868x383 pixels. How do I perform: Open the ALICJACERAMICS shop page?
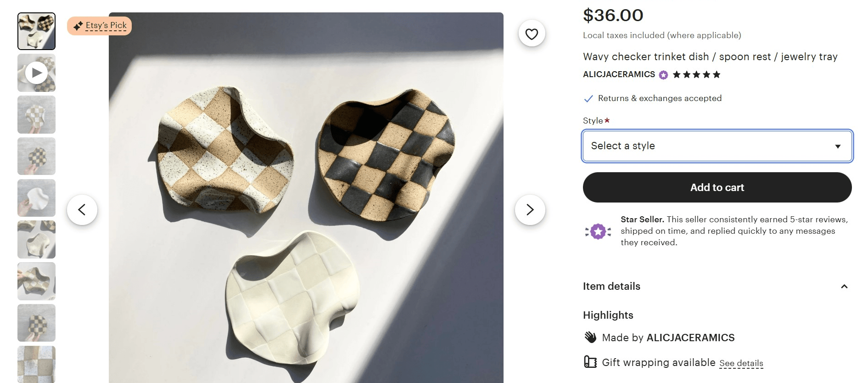(618, 74)
